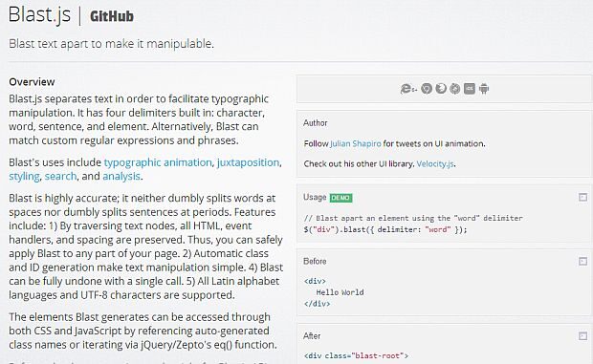Click the Safari browser icon

[455, 88]
